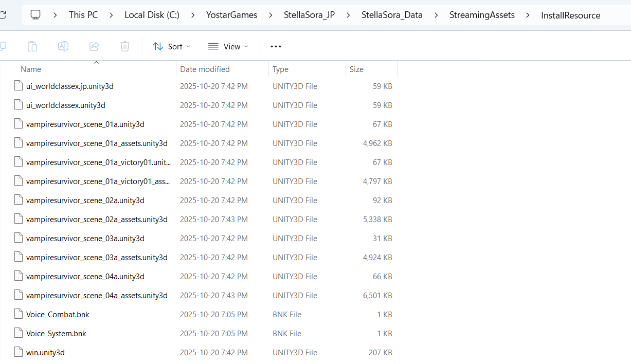Image resolution: width=631 pixels, height=364 pixels.
Task: Expand chevron after This PC breadcrumb
Action: point(111,15)
